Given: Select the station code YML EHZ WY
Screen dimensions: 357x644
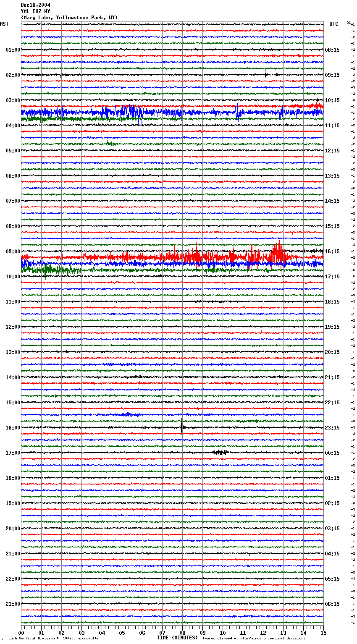Looking at the screenshot, I should [x=35, y=11].
